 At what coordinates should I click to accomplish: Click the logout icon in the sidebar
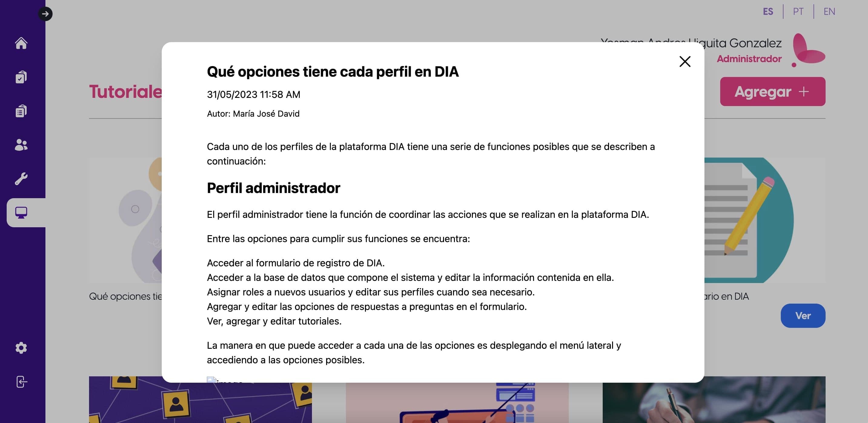click(x=21, y=382)
